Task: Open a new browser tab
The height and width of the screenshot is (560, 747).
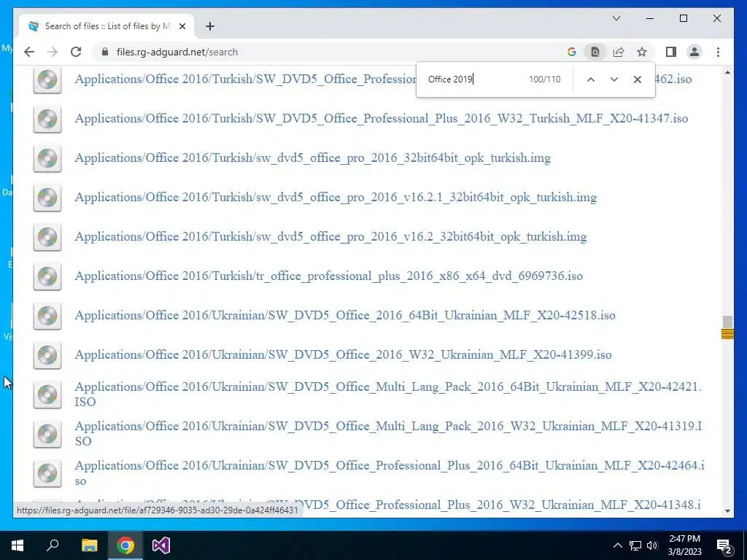Action: [x=209, y=26]
